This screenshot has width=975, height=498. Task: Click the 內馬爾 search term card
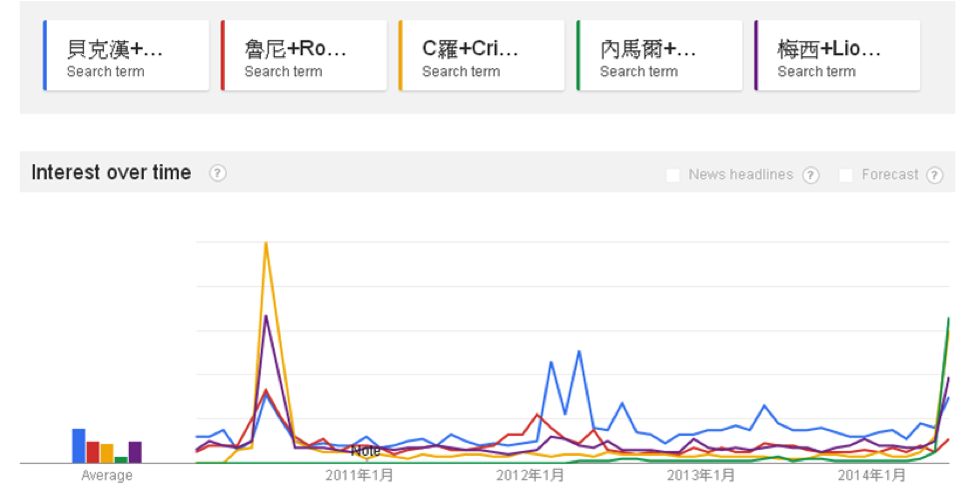tap(660, 56)
